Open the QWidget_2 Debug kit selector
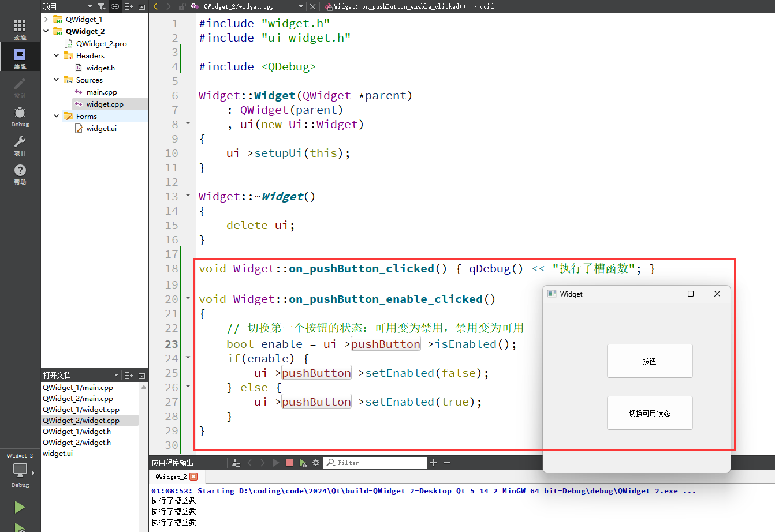Image resolution: width=775 pixels, height=532 pixels. pos(20,470)
